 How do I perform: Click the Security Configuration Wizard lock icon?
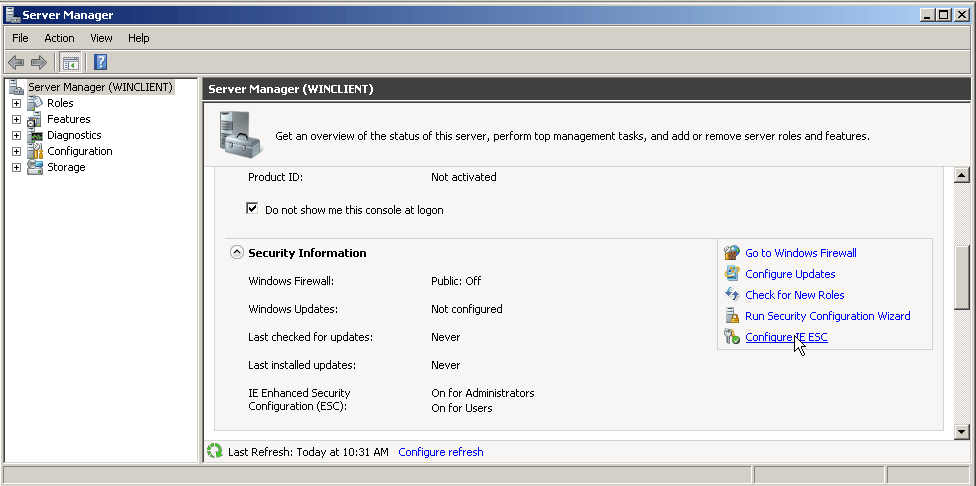point(732,316)
